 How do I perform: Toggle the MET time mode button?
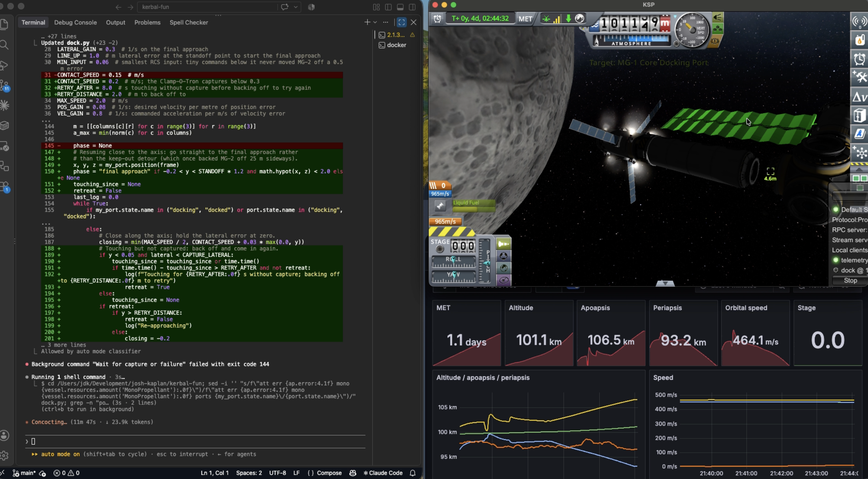click(525, 19)
